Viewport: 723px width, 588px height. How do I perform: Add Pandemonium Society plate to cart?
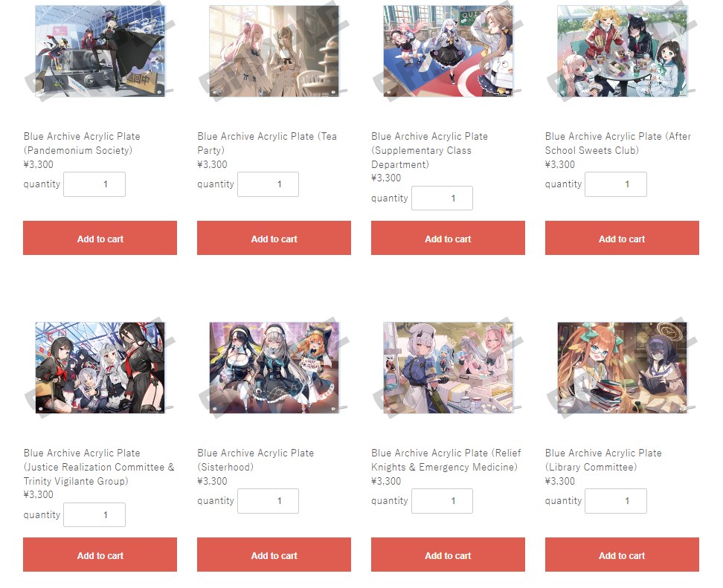click(x=100, y=238)
